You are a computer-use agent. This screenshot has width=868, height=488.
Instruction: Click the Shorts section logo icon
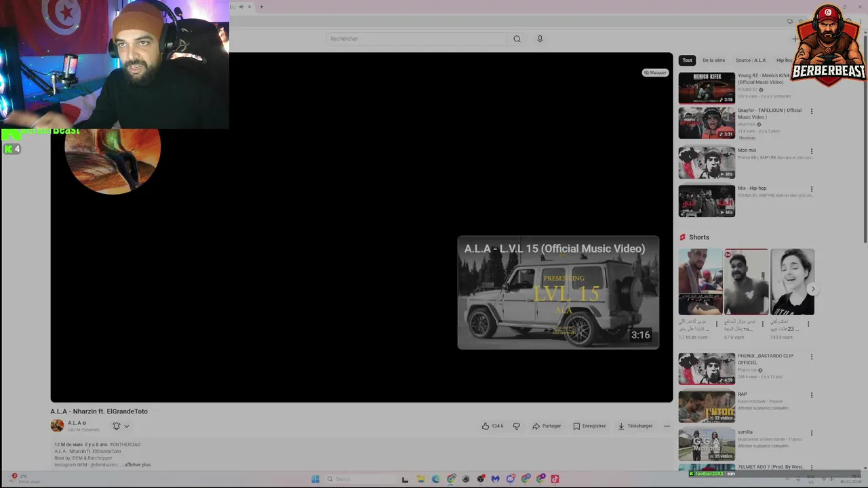pyautogui.click(x=683, y=237)
